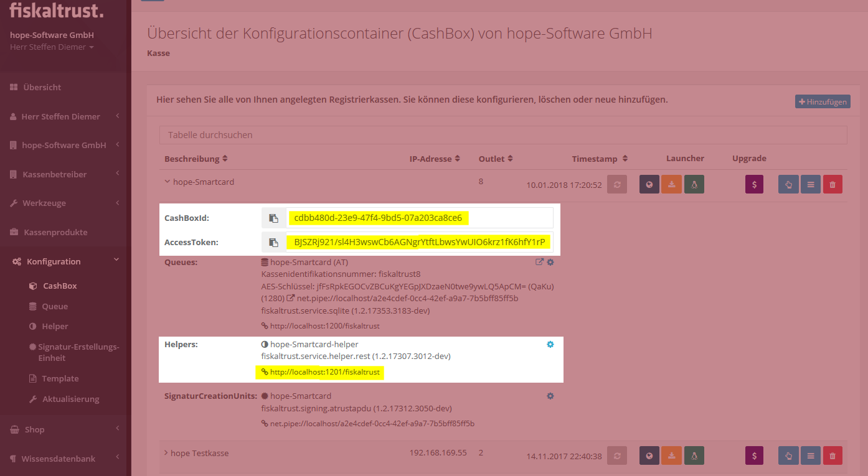
Task: Sort table by Beschreibung column
Action: point(196,159)
